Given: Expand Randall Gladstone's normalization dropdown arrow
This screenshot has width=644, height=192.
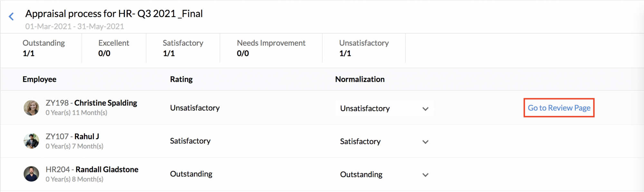Looking at the screenshot, I should pyautogui.click(x=425, y=175).
